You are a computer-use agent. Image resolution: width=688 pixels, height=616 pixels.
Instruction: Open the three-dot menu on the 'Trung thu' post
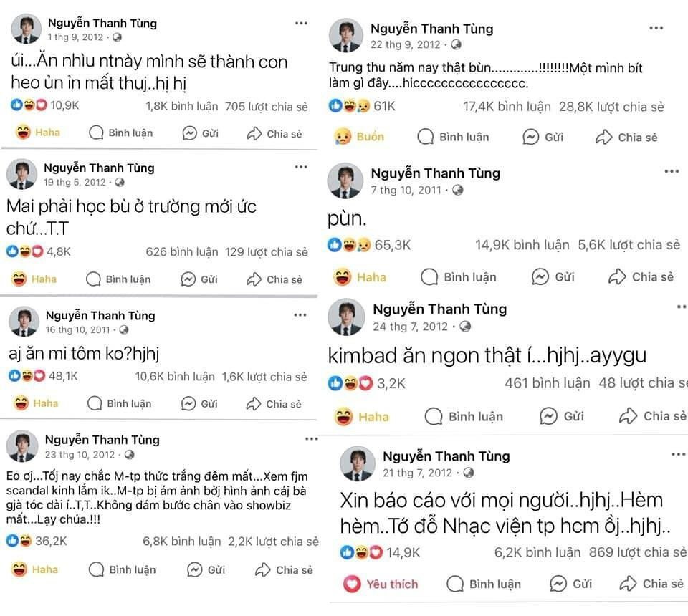656,29
